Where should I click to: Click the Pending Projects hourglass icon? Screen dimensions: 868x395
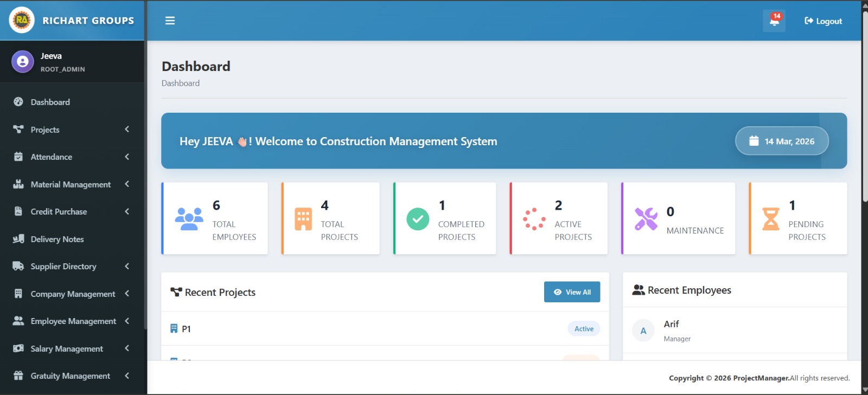point(770,219)
